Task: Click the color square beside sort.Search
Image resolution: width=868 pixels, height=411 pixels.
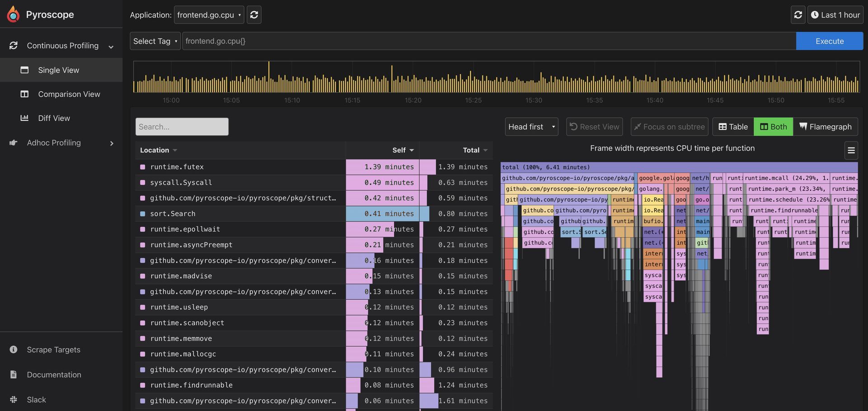Action: pyautogui.click(x=143, y=214)
